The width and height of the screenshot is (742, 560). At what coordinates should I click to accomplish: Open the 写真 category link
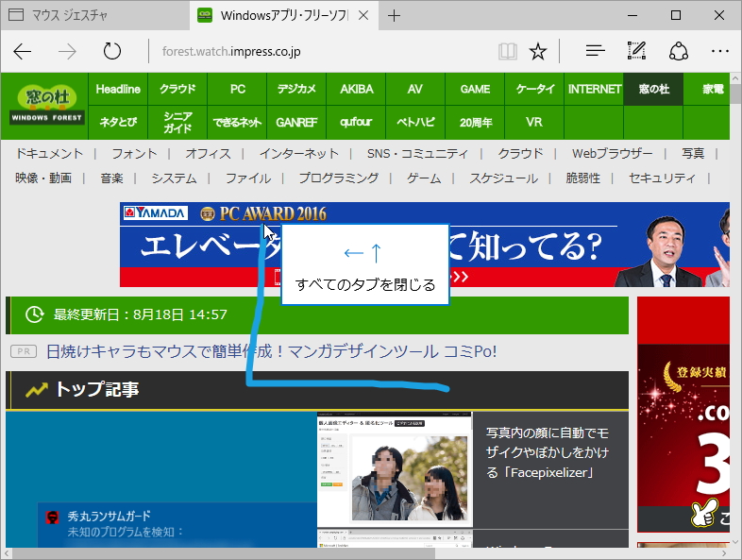(x=693, y=153)
